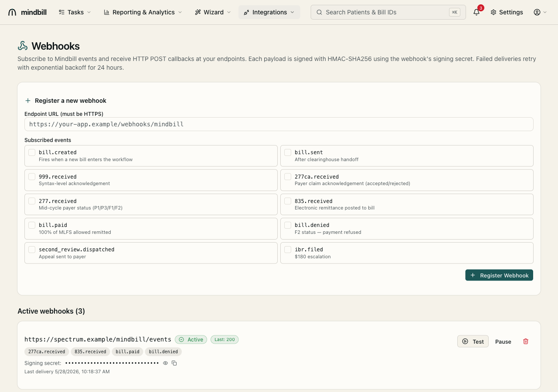The width and height of the screenshot is (558, 392).
Task: Click Active webhooks (3) heading
Action: point(51,311)
